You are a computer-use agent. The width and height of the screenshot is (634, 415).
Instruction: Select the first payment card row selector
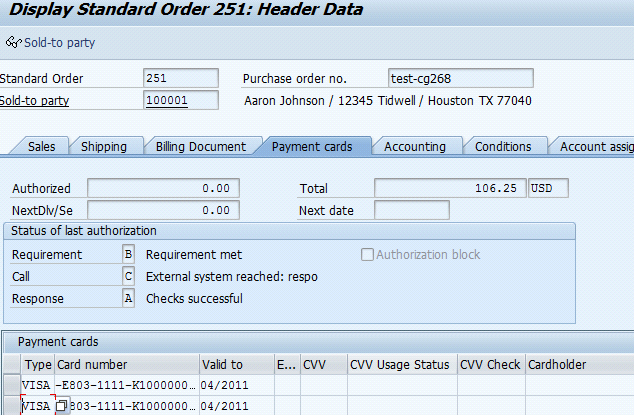click(10, 385)
